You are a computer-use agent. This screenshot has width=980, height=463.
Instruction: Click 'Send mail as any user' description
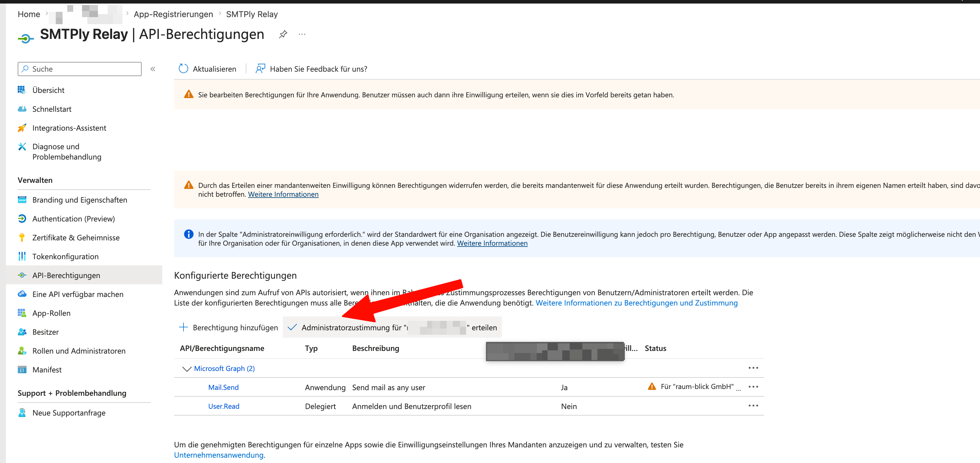point(389,387)
